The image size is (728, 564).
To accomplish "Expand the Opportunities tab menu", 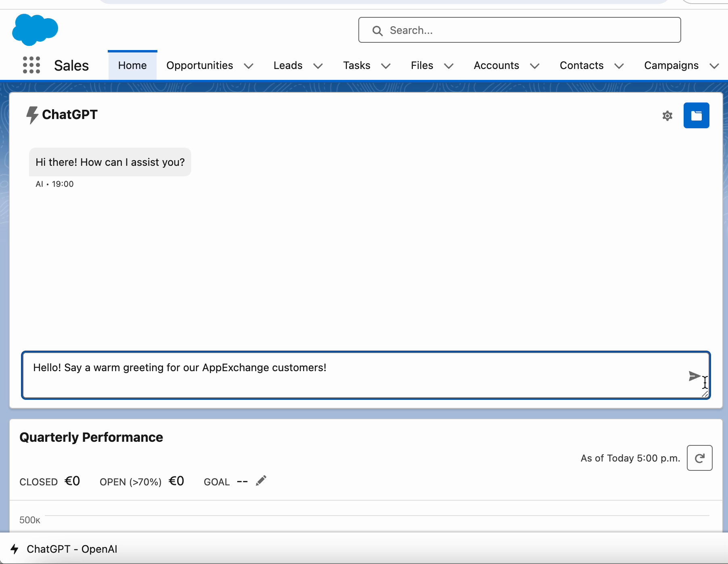I will pos(249,66).
